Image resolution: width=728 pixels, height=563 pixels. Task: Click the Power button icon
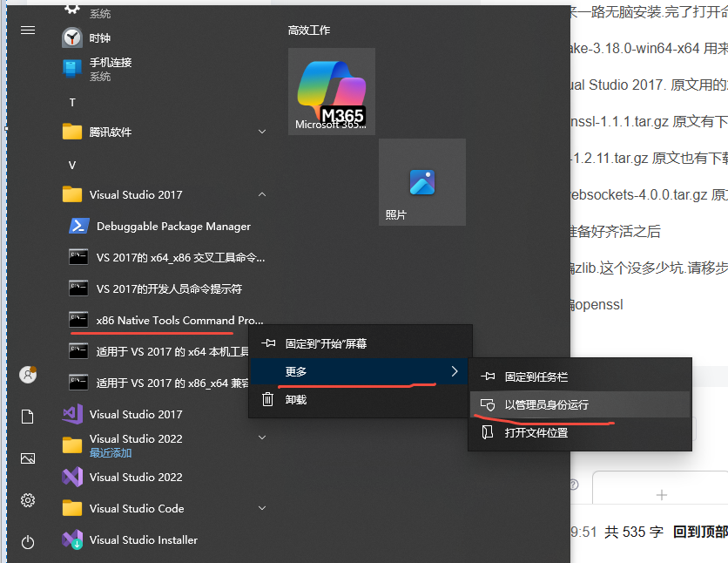(28, 542)
